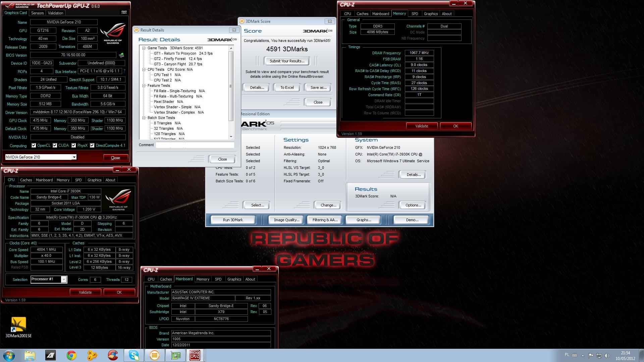Collapse the Feature Tests tree node

pos(144,85)
